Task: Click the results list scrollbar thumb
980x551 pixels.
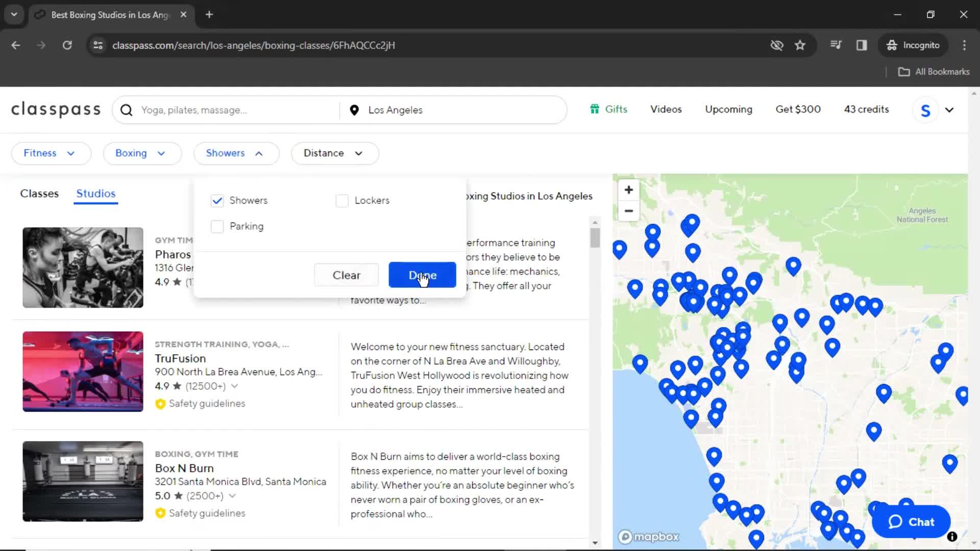Action: coord(595,238)
